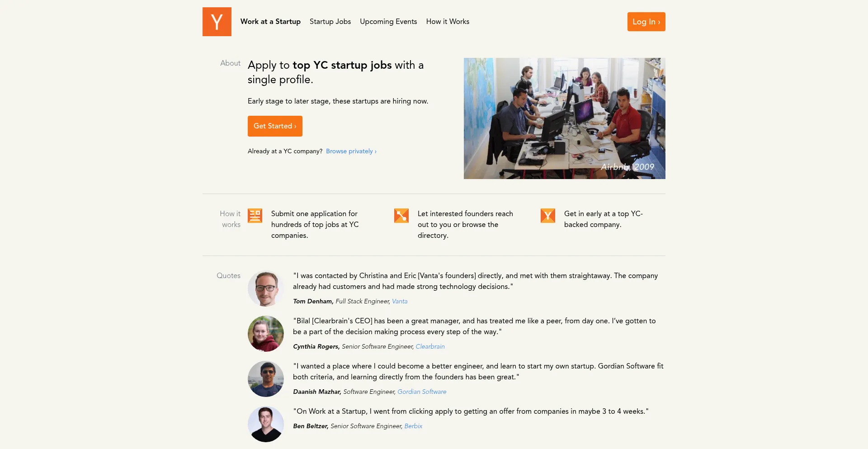Screen dimensions: 868x449
Task: Click the Y Combinator logo
Action: coord(217,21)
